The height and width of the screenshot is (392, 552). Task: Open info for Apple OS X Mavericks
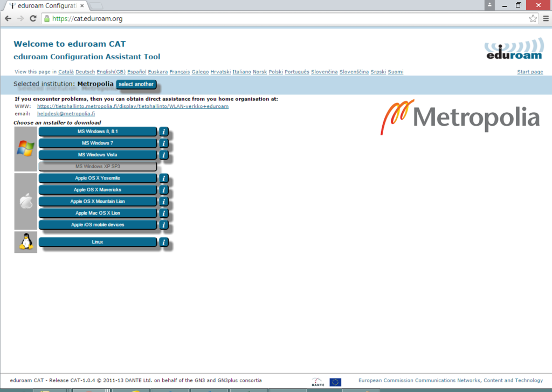pos(163,190)
